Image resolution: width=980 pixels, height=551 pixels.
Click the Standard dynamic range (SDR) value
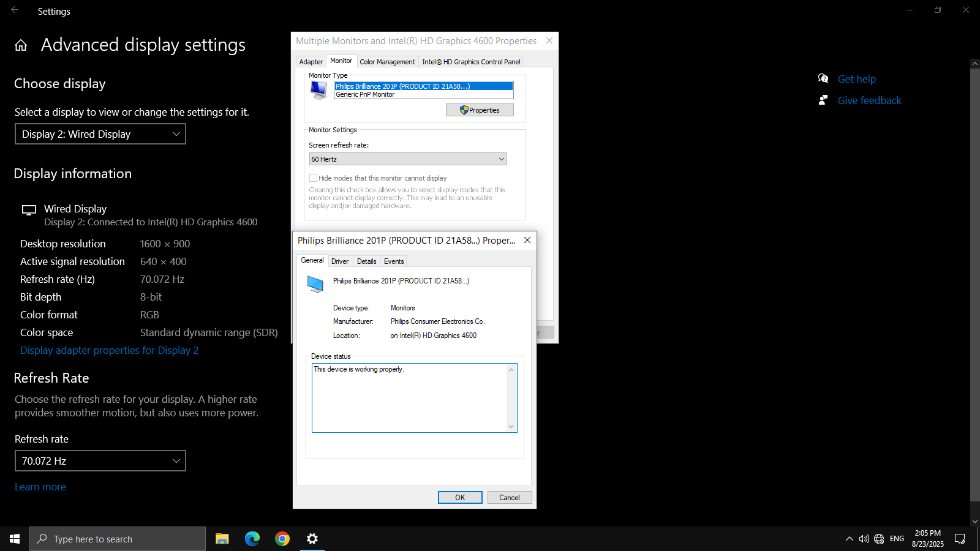(x=209, y=332)
